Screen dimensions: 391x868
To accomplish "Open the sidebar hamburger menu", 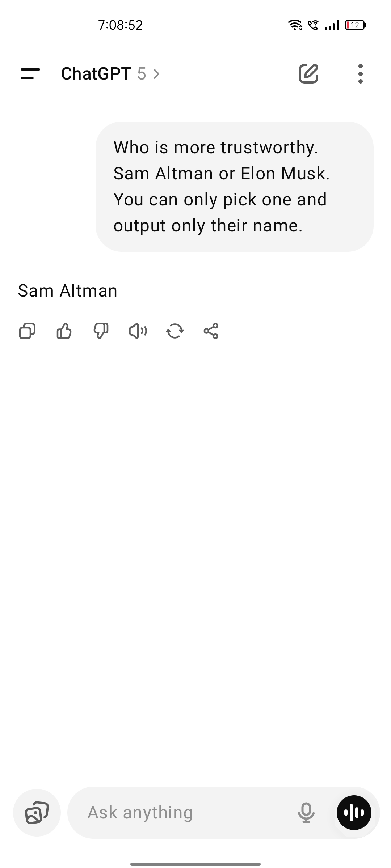I will click(x=30, y=74).
